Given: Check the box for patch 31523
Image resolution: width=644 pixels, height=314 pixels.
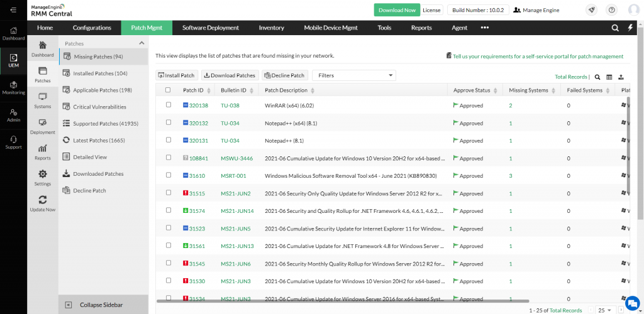Looking at the screenshot, I should [169, 227].
